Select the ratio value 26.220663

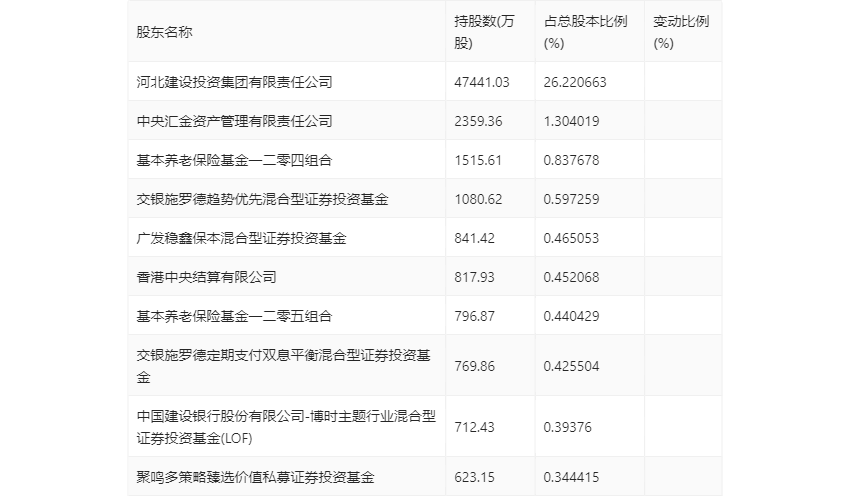tap(575, 82)
